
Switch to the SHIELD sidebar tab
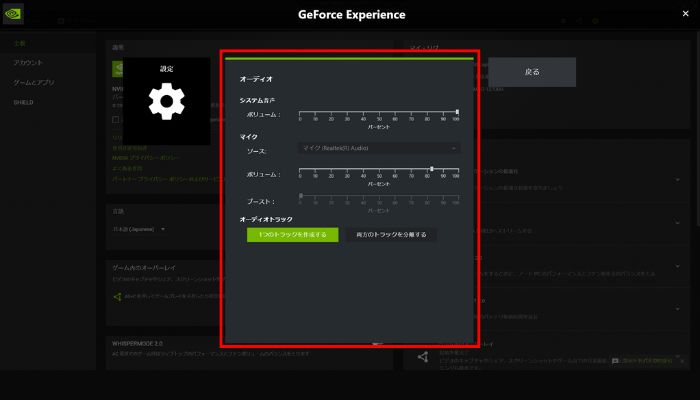click(x=24, y=102)
